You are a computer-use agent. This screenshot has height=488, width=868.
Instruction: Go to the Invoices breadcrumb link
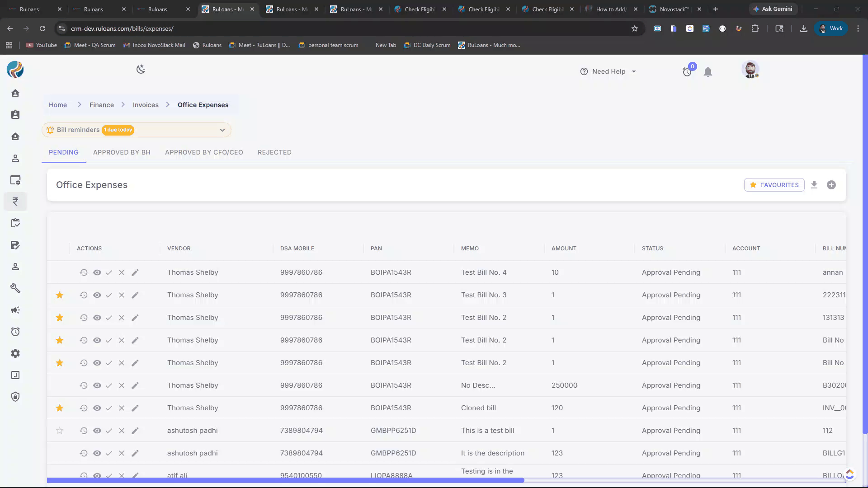click(146, 105)
